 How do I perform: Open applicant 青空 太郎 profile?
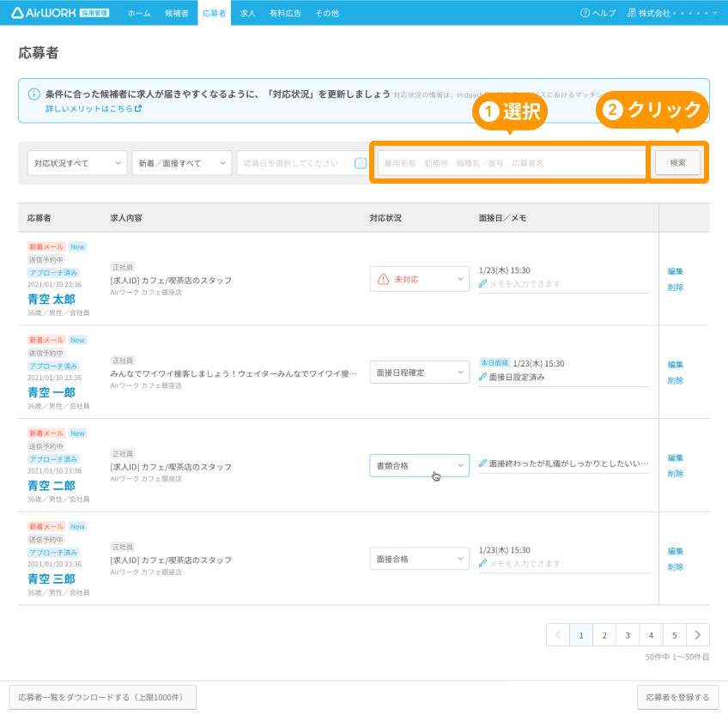coord(52,299)
